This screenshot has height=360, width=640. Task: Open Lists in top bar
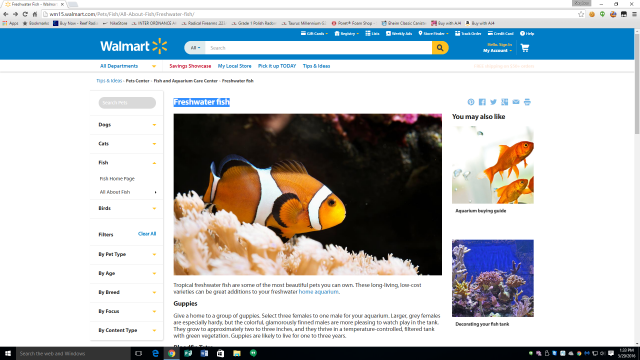click(372, 33)
